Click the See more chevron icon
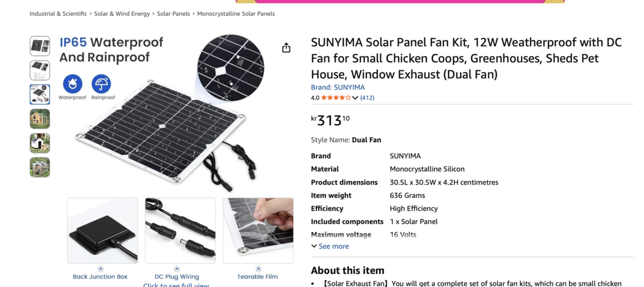The width and height of the screenshot is (644, 287). click(x=314, y=246)
